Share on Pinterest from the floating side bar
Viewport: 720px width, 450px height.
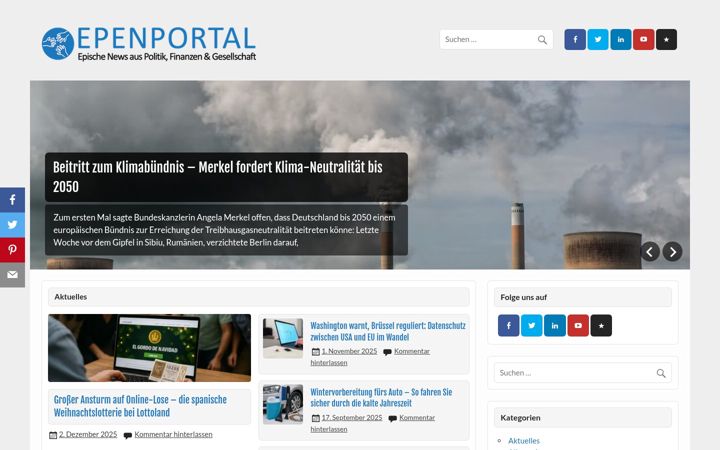(x=12, y=250)
